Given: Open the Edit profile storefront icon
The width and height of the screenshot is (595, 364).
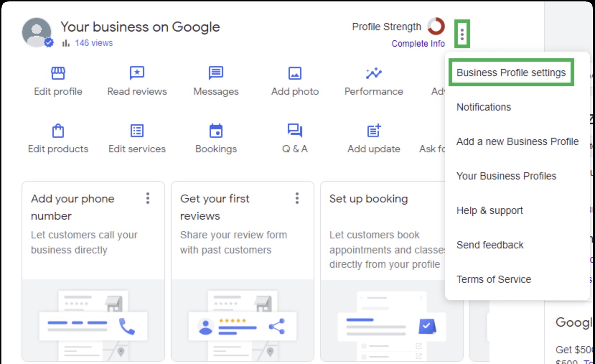Looking at the screenshot, I should 58,73.
